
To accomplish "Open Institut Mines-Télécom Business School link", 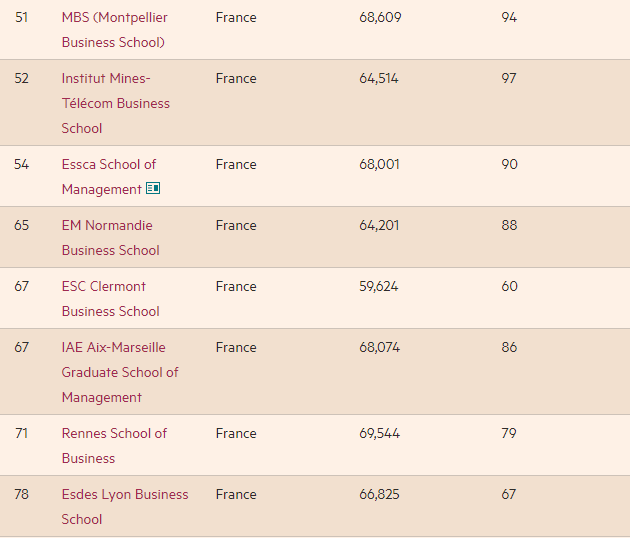I will (116, 103).
